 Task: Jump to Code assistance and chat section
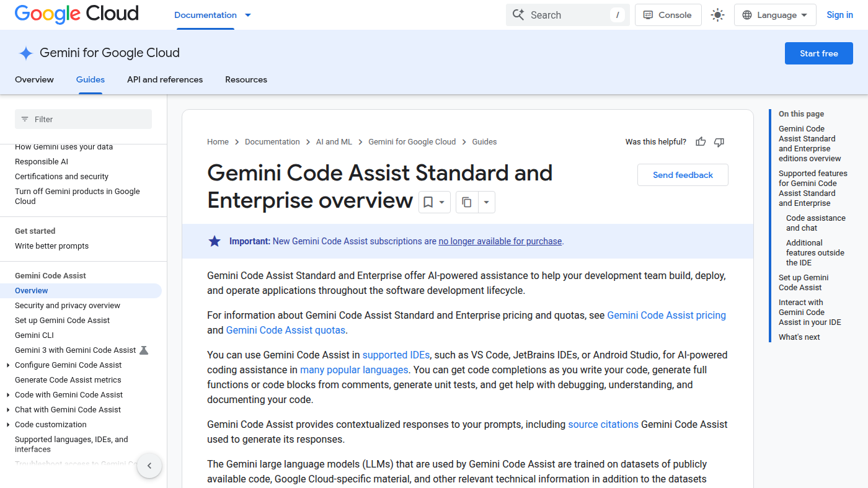click(x=816, y=223)
